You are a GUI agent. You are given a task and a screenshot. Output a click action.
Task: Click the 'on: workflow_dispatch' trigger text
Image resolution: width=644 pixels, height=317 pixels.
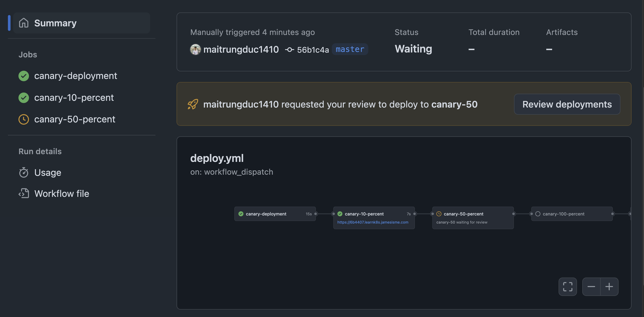pos(232,172)
